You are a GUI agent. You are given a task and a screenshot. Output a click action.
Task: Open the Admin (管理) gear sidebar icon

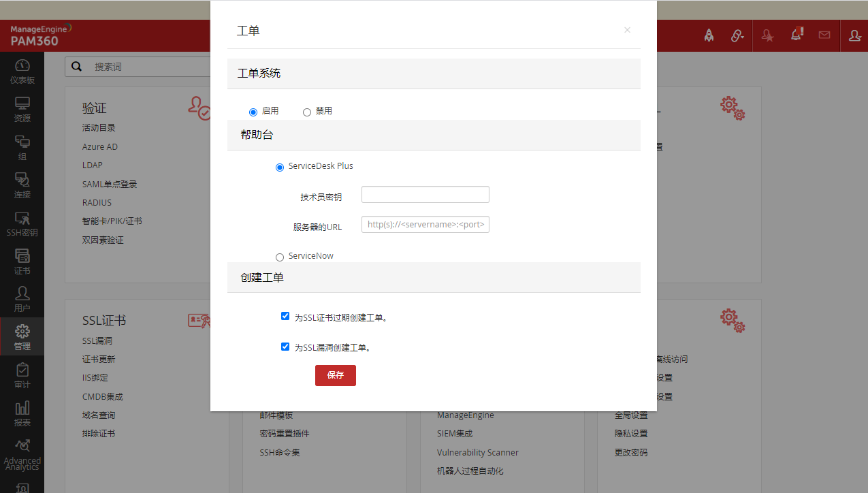(22, 337)
